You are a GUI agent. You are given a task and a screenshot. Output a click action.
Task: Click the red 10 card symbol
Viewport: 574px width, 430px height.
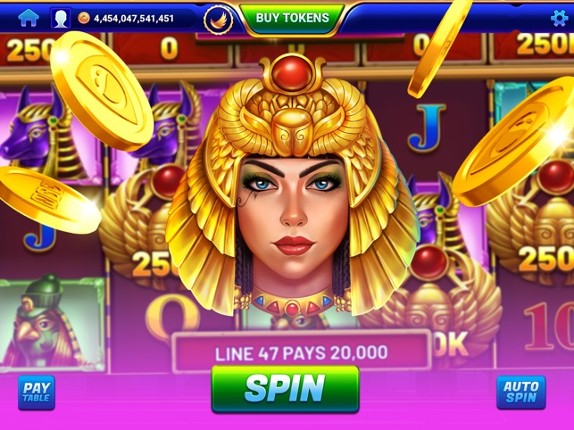(x=548, y=326)
